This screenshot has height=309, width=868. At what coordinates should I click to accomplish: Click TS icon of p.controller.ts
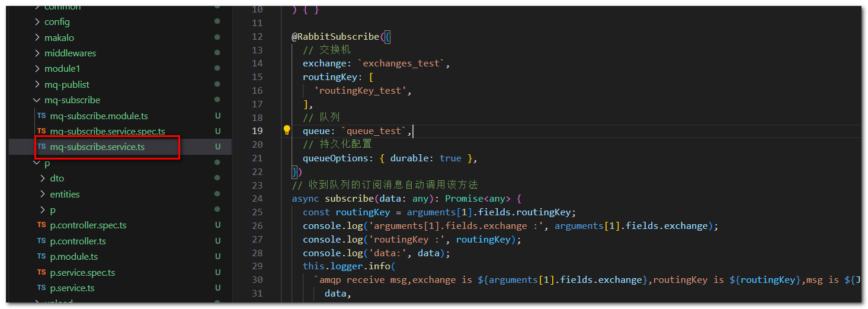point(41,241)
